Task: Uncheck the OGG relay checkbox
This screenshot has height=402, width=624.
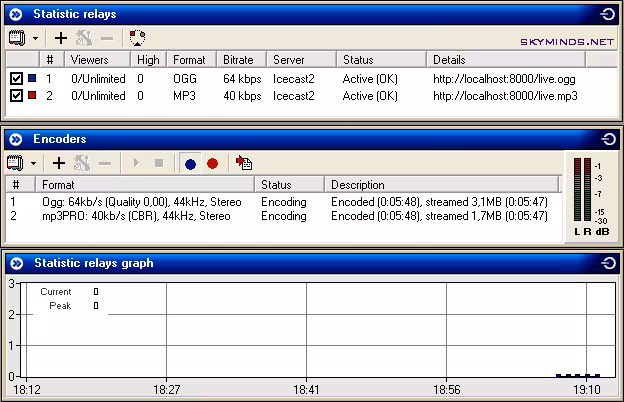Action: pos(16,79)
